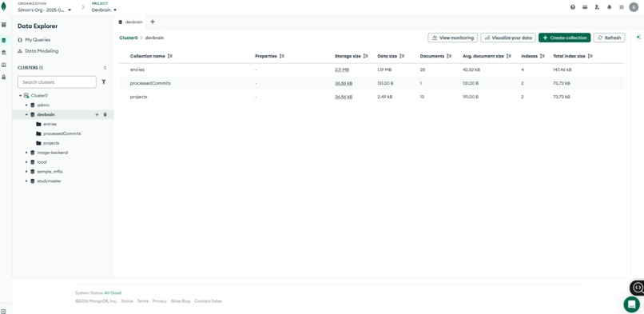Image resolution: width=644 pixels, height=314 pixels.
Task: Click the security lock sidebar icon
Action: coord(4,77)
